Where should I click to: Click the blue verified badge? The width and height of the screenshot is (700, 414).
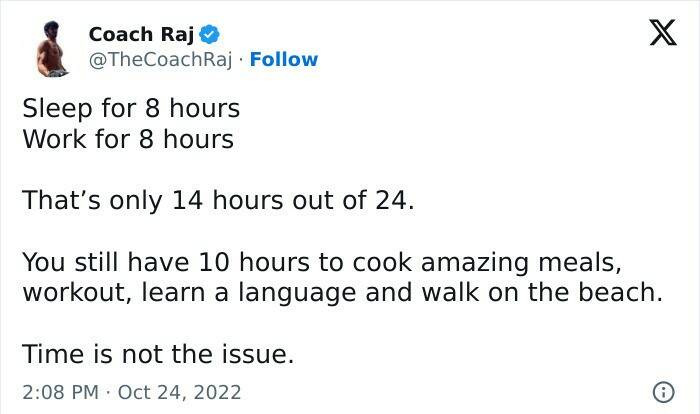209,34
